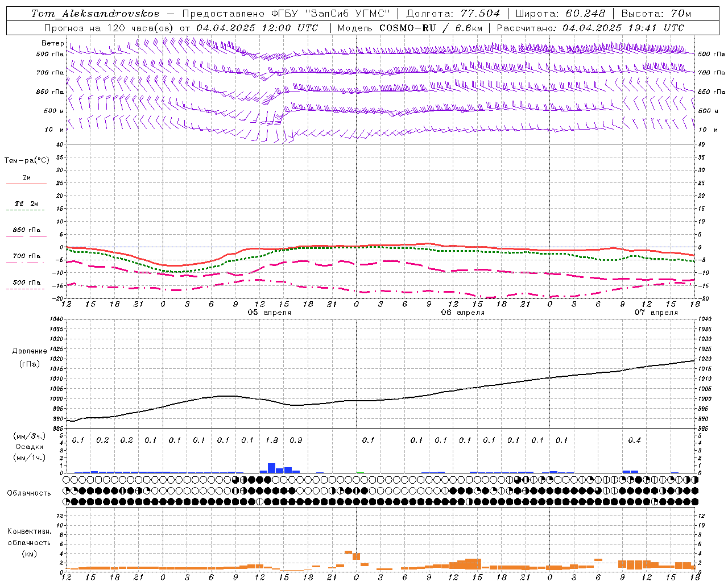The width and height of the screenshot is (728, 582).
Task: Click the model name COSMO-RU / 6.6км
Action: (x=431, y=28)
